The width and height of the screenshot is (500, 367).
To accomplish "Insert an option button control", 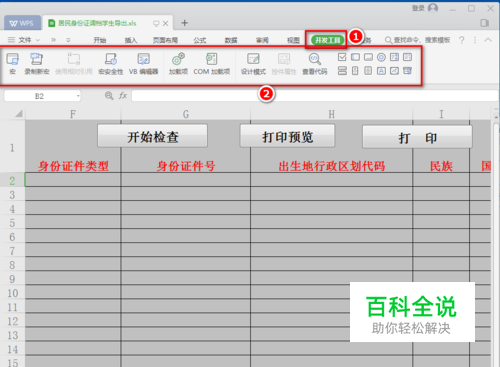I will [381, 57].
